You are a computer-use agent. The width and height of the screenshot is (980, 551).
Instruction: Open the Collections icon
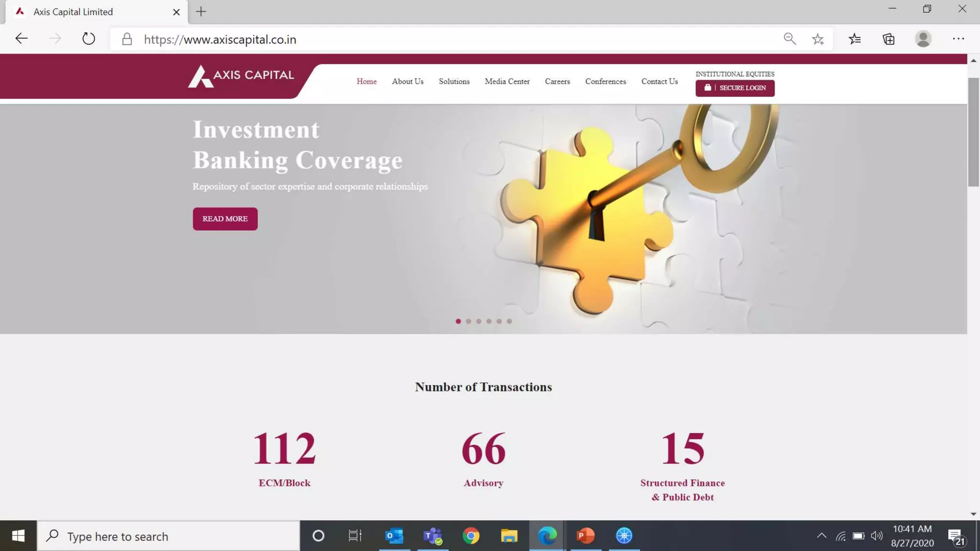tap(889, 39)
